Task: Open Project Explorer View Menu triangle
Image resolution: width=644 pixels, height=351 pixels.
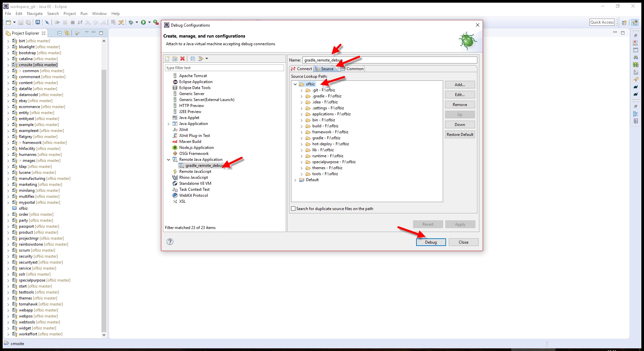Action: [86, 32]
